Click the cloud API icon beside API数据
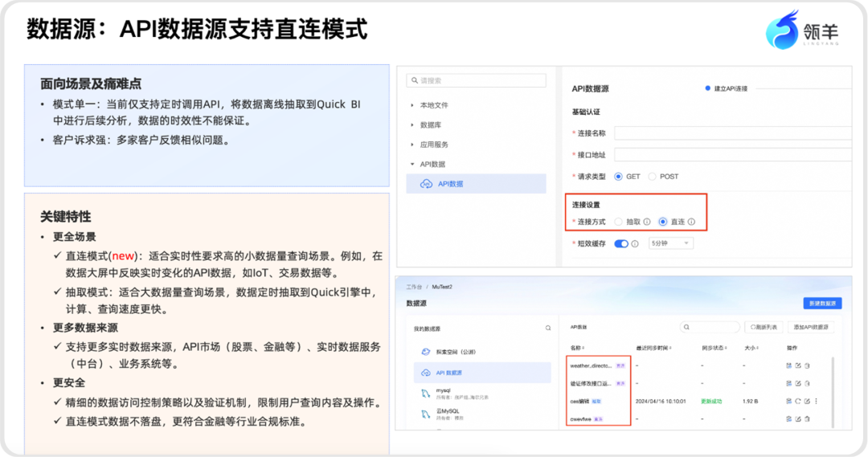Screen dimensions: 868x457 [426, 184]
